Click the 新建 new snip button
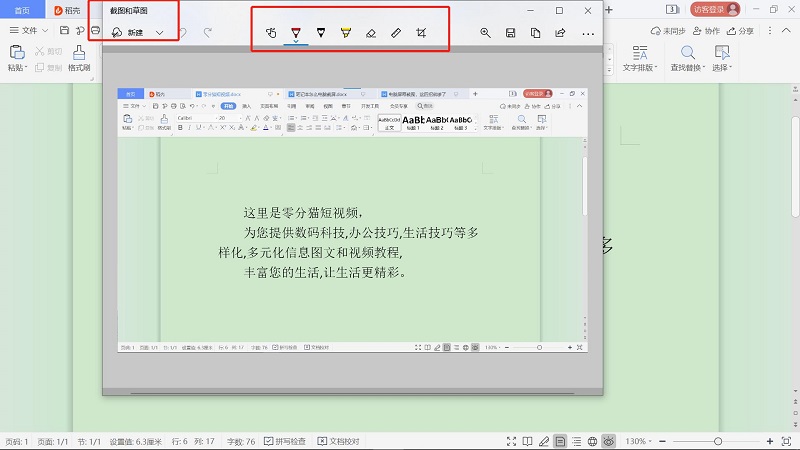800x450 pixels. (128, 33)
